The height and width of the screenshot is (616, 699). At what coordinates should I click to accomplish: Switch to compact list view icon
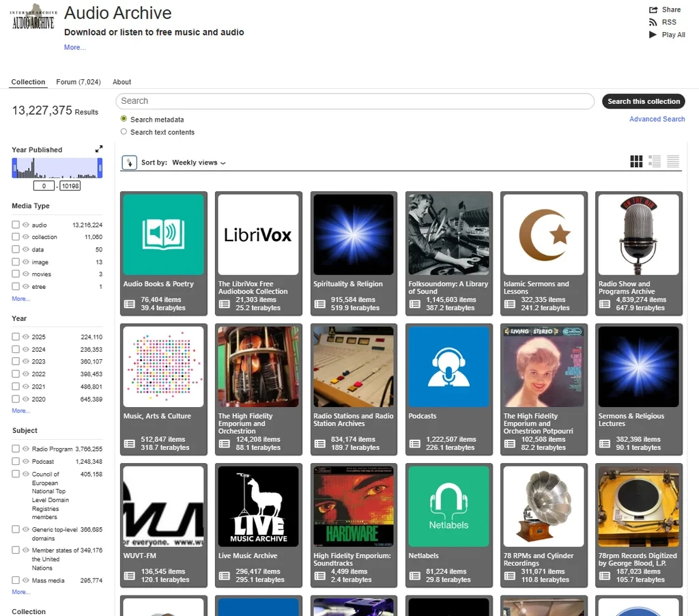(672, 161)
